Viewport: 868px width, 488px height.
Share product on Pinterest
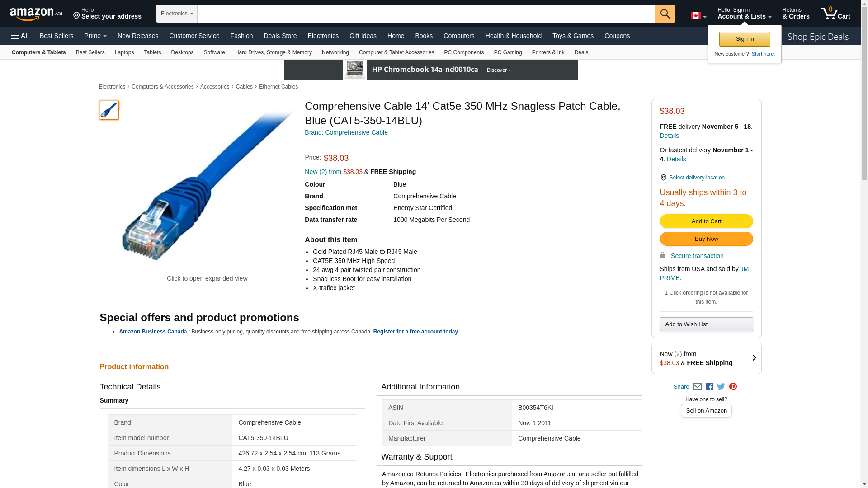coord(733,387)
